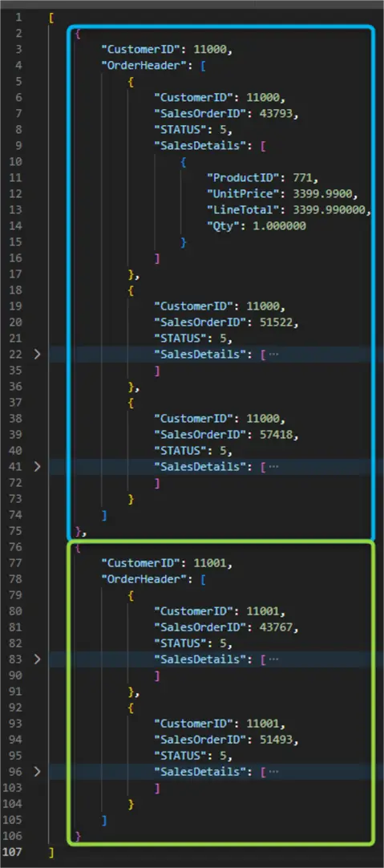Screen dimensions: 384x868
Task: Click the closing brace on line 15
Action: [x=184, y=242]
